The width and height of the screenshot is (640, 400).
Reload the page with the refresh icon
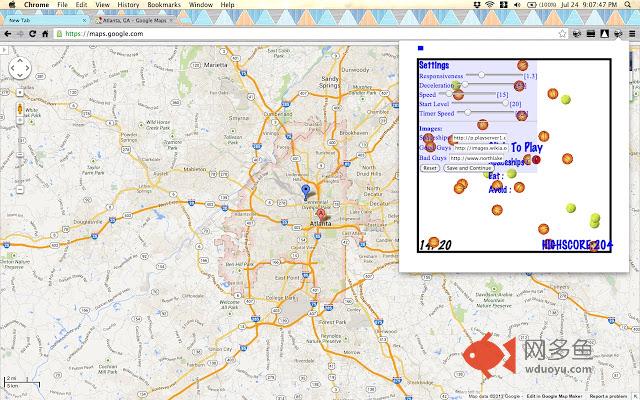(32, 34)
